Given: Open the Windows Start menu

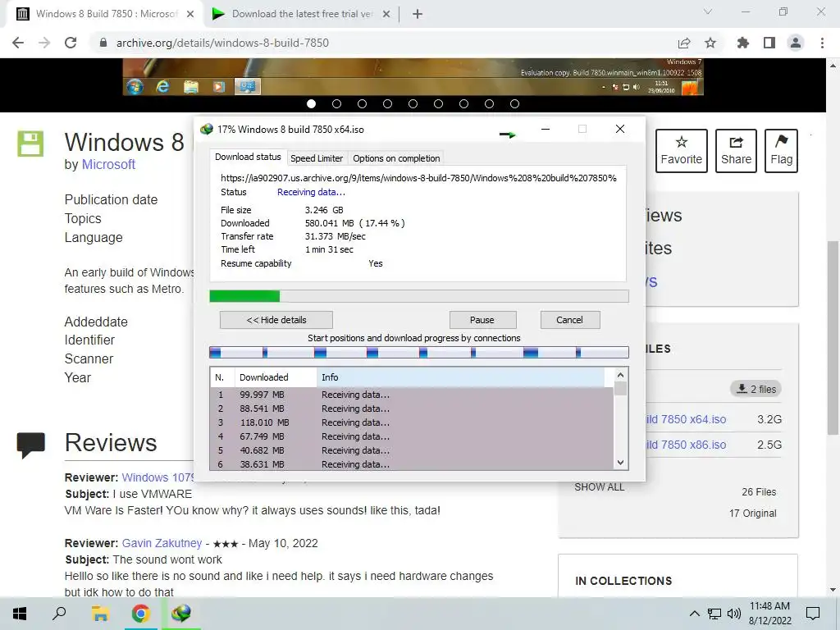Looking at the screenshot, I should 20,614.
